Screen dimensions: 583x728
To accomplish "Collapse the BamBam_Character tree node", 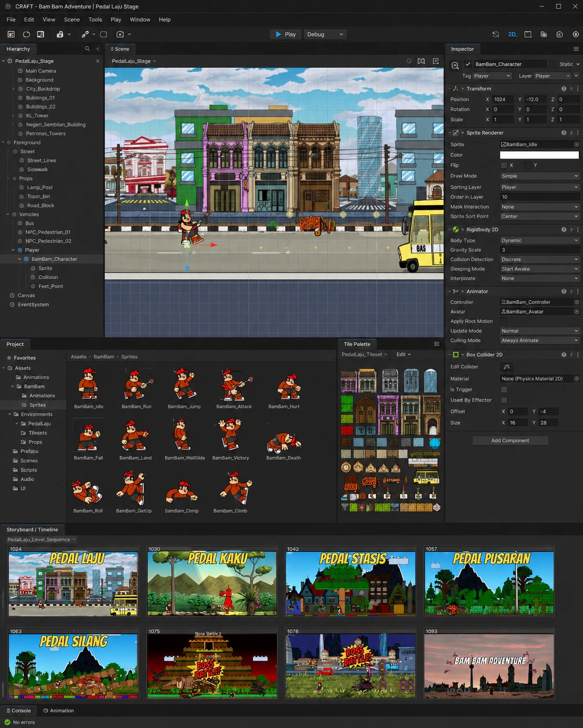I will coord(20,259).
